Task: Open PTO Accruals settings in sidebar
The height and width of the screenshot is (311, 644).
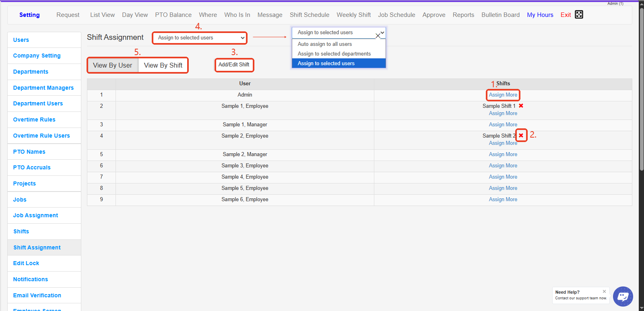Action: coord(32,167)
